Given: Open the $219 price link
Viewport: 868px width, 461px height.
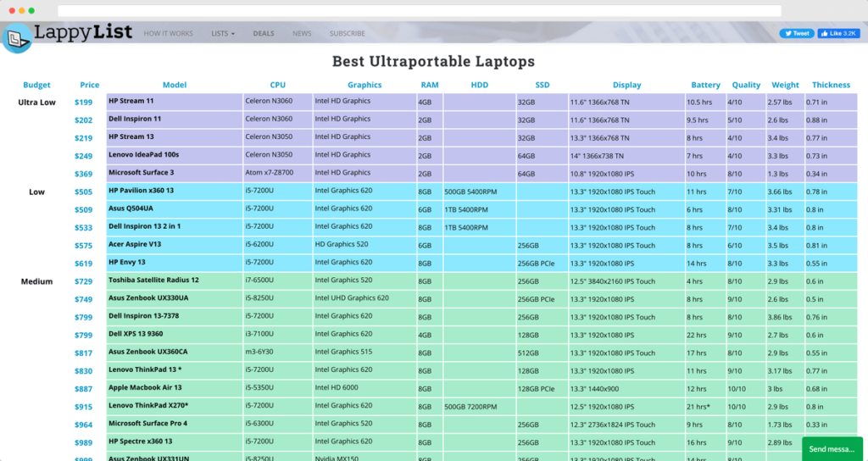Looking at the screenshot, I should (x=84, y=138).
